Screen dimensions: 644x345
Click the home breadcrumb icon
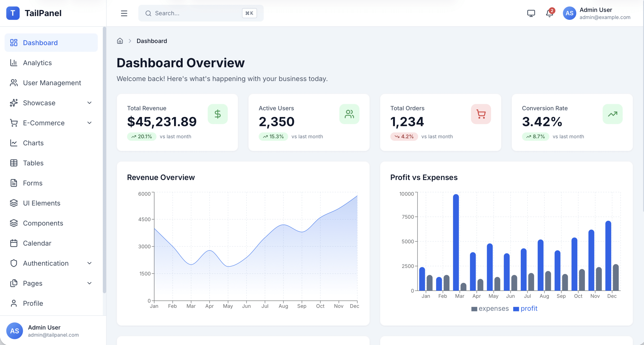point(120,41)
